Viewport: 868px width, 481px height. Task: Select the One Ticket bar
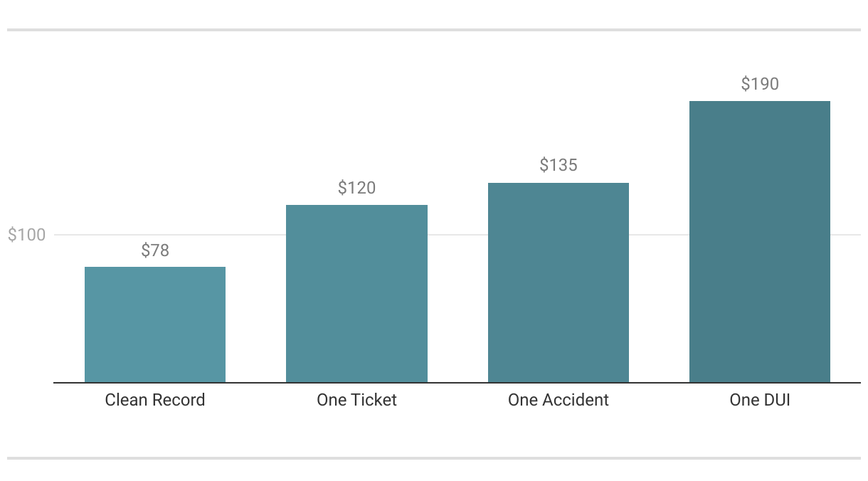[x=356, y=293]
